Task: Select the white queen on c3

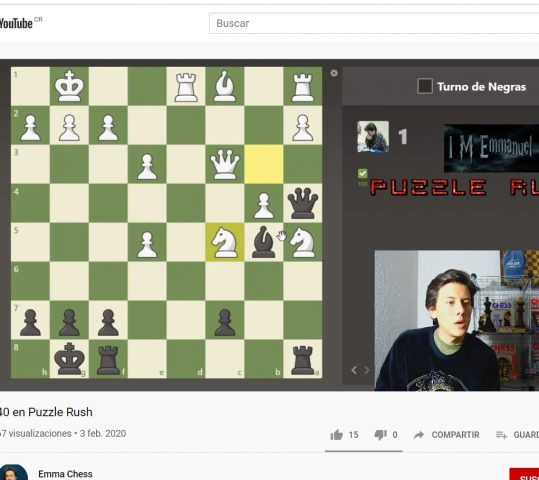Action: coord(225,165)
